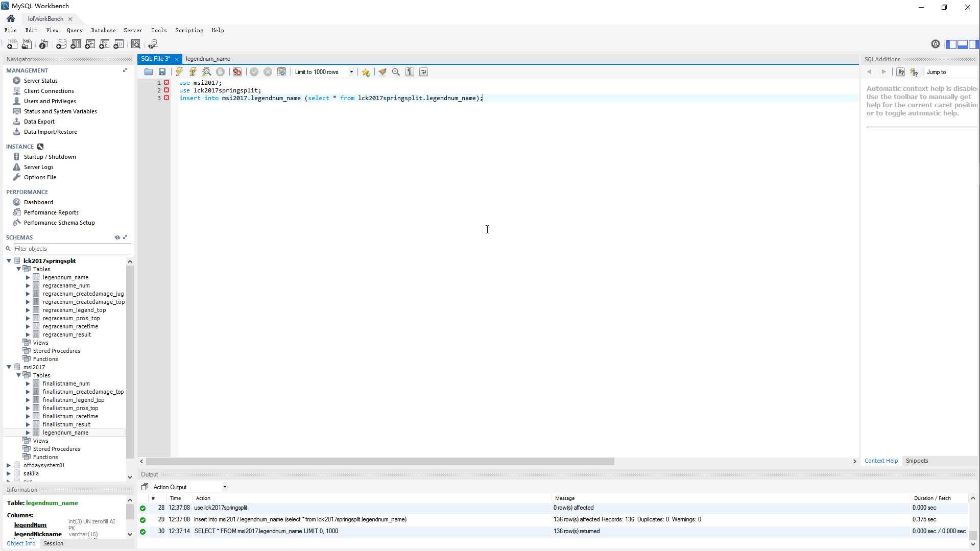This screenshot has width=980, height=551.
Task: Toggle auto-commit mode button
Action: (x=281, y=72)
